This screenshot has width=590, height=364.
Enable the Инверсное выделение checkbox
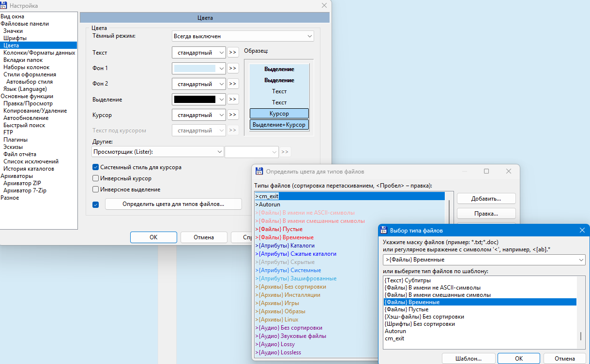(96, 189)
